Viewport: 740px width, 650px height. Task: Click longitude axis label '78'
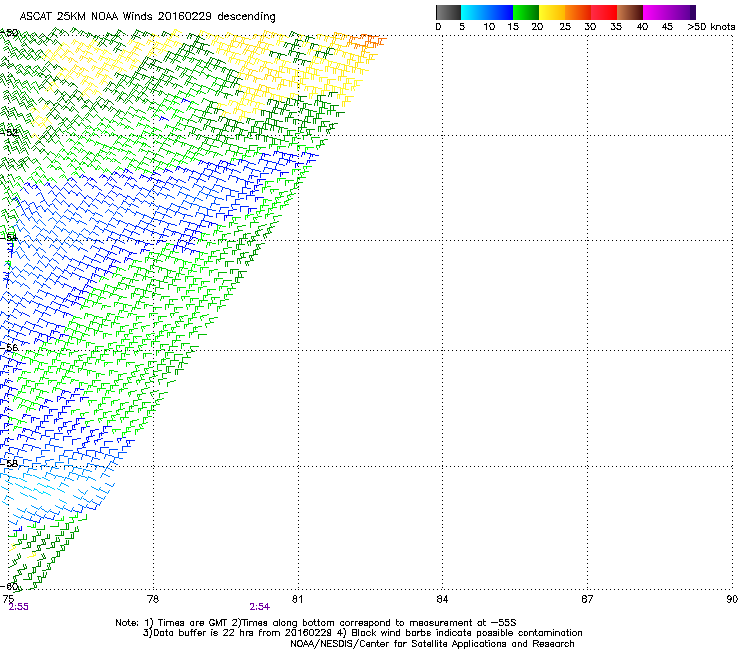pyautogui.click(x=153, y=599)
